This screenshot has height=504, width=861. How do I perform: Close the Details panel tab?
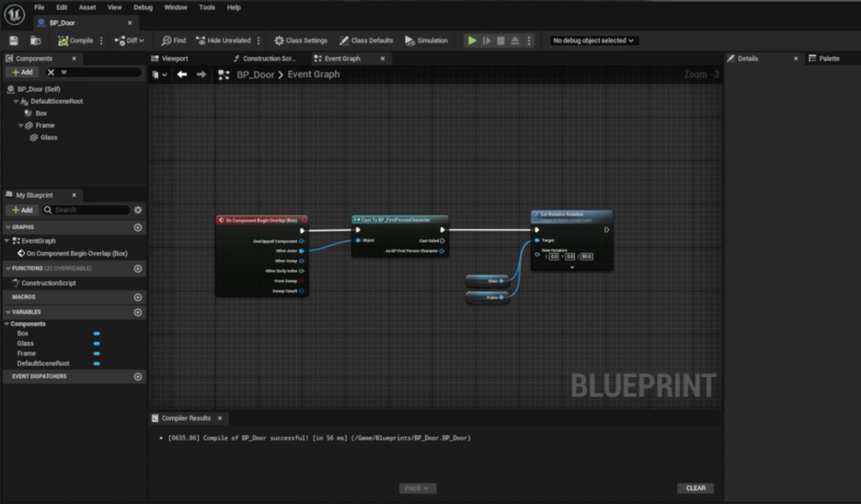pyautogui.click(x=796, y=59)
